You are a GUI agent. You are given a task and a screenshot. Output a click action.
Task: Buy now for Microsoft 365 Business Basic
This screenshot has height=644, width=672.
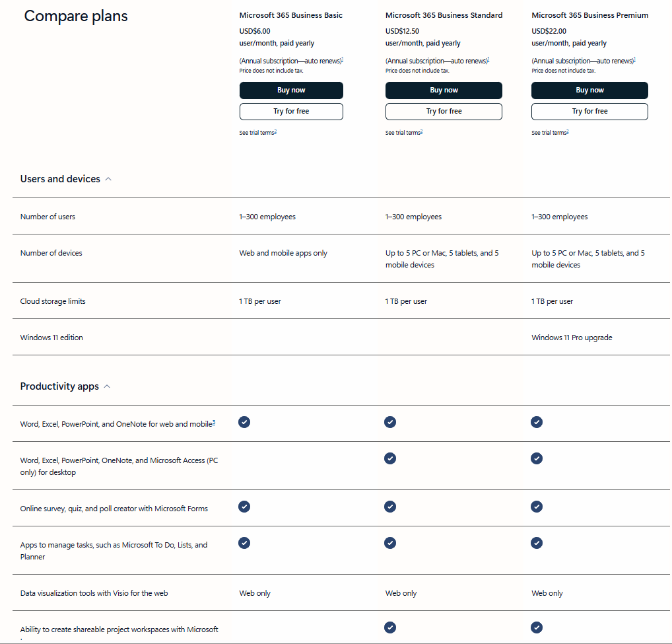pyautogui.click(x=291, y=90)
